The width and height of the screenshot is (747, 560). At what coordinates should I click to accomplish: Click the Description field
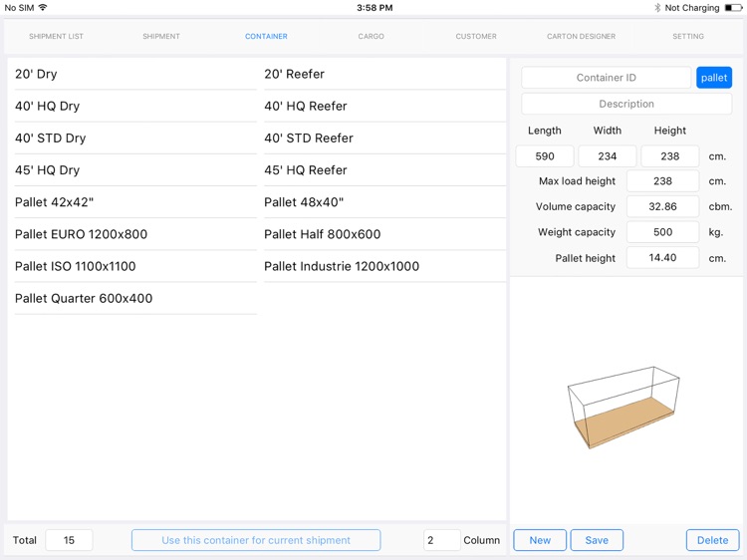tap(626, 104)
